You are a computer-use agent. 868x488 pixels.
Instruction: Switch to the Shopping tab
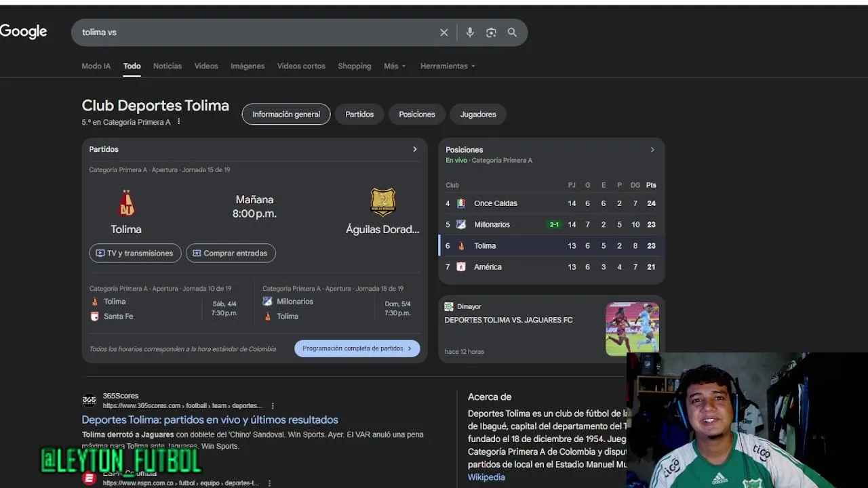click(355, 66)
